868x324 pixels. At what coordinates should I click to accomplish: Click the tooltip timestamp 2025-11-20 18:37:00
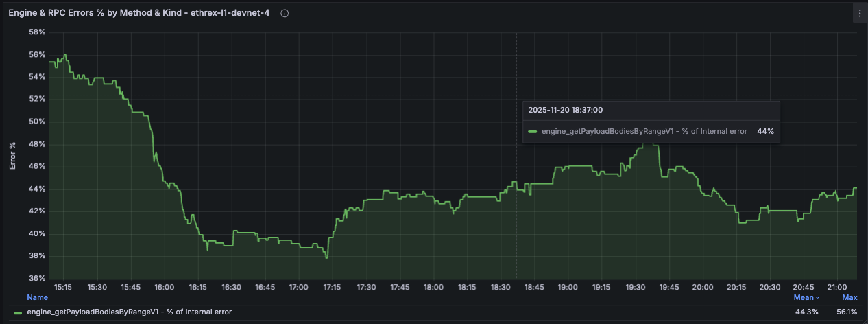[565, 110]
